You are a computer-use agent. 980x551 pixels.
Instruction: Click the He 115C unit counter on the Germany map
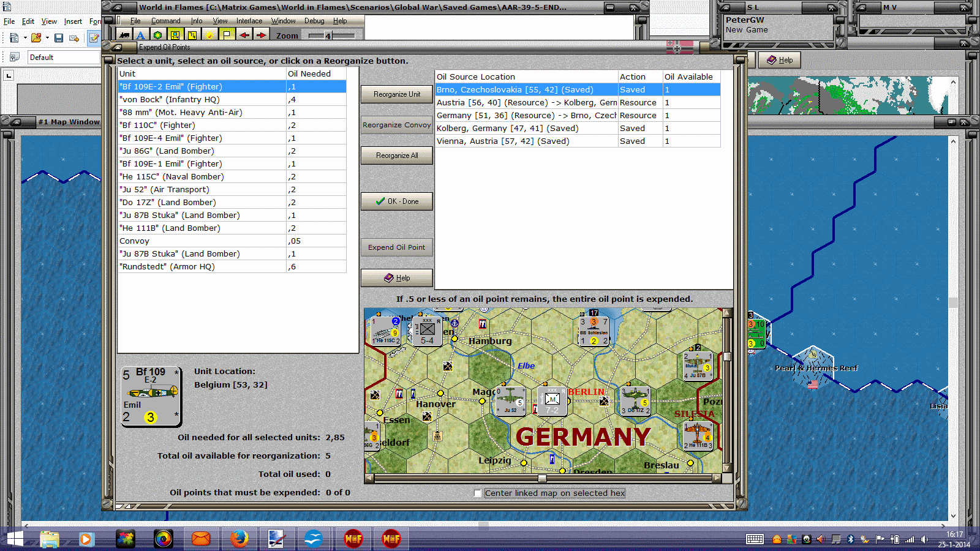(x=386, y=331)
